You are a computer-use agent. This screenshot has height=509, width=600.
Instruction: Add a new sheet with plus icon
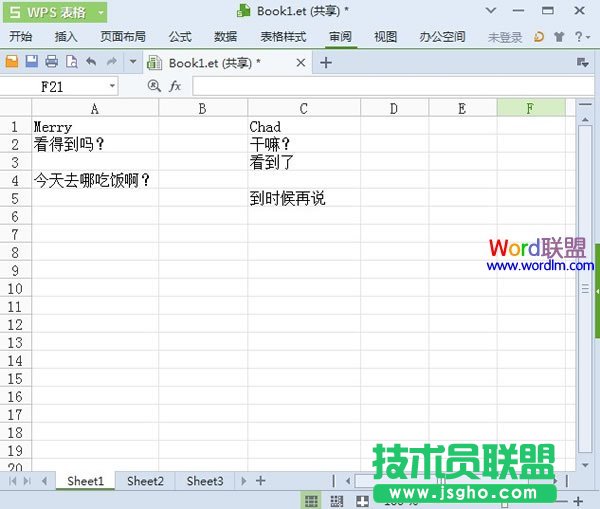coord(260,481)
